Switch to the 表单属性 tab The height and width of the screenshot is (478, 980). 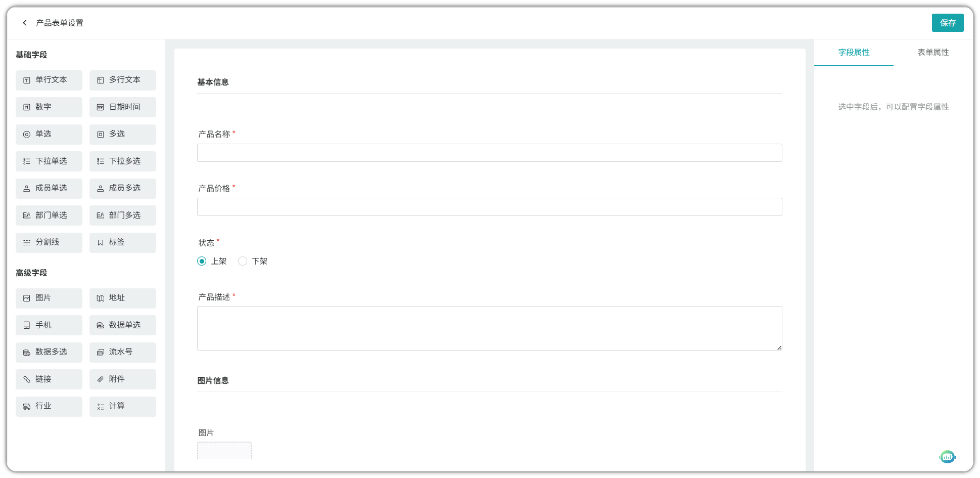(x=933, y=53)
